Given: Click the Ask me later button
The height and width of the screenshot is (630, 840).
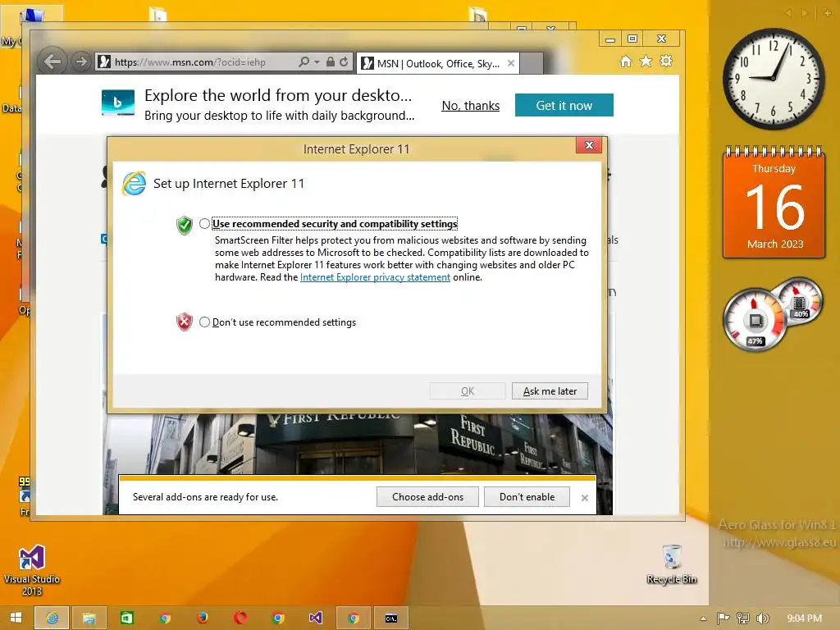Looking at the screenshot, I should tap(550, 391).
